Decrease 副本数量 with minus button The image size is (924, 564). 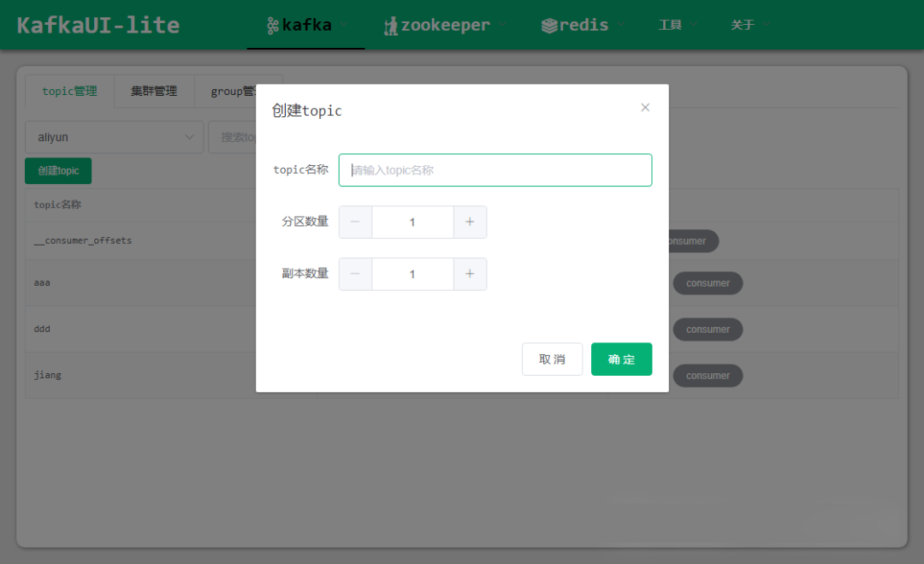355,274
